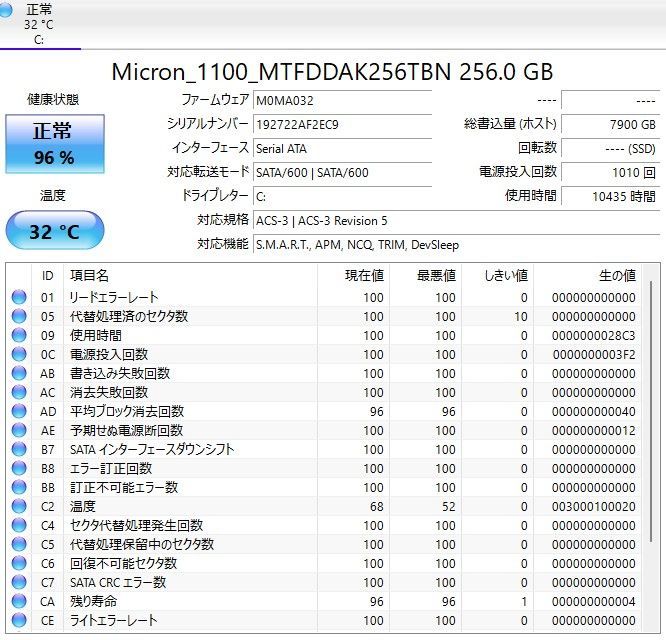Click the blue drive status icon at top

point(5,10)
